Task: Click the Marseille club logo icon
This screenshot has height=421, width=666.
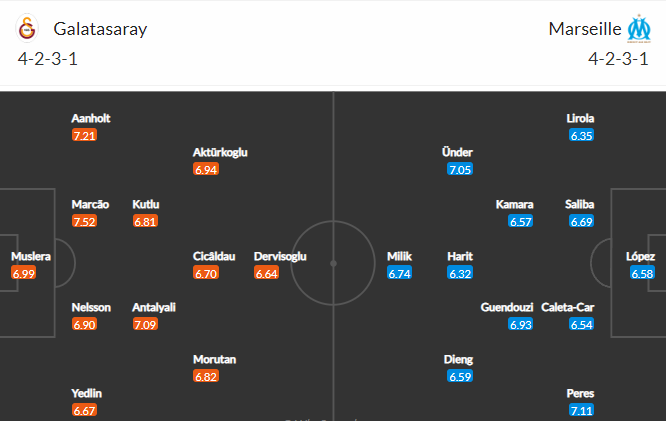Action: click(639, 29)
